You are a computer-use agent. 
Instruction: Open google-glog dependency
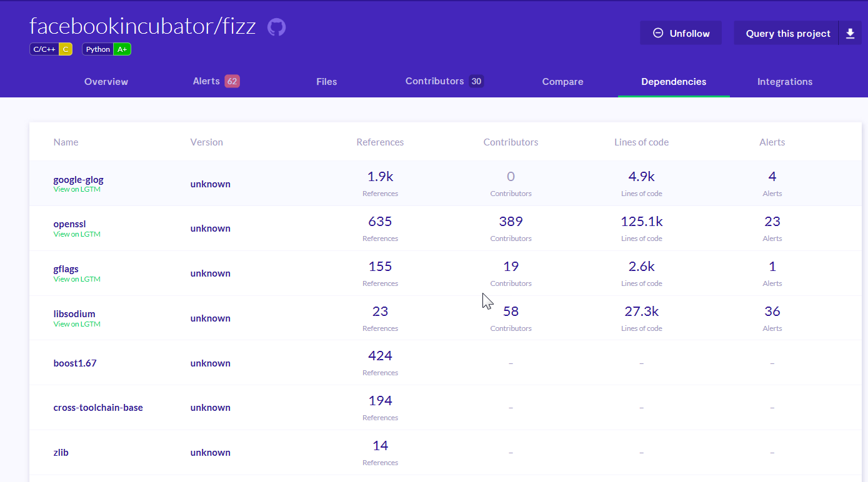tap(78, 180)
